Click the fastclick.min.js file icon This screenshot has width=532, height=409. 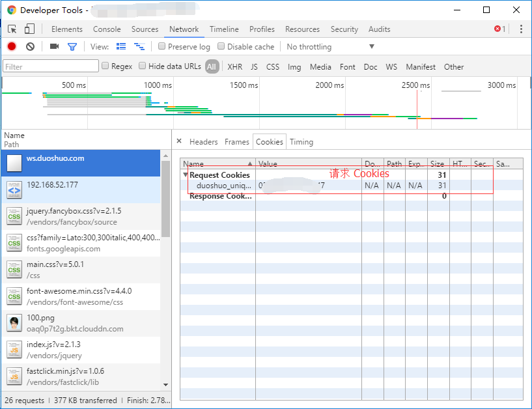(14, 376)
